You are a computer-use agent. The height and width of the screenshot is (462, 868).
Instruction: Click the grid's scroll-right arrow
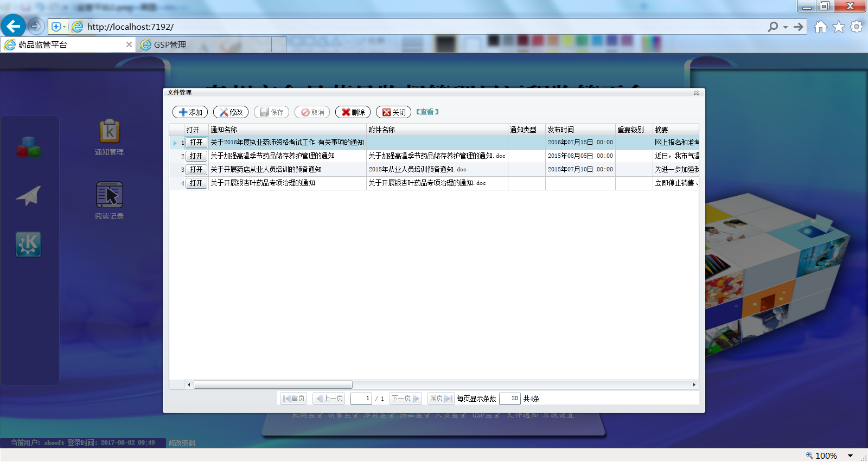(x=694, y=384)
